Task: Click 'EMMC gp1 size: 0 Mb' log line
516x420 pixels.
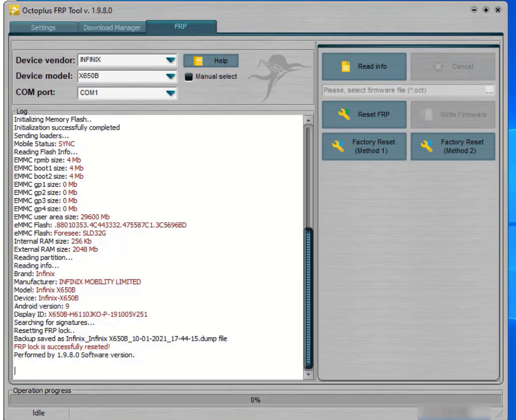Action: click(46, 184)
